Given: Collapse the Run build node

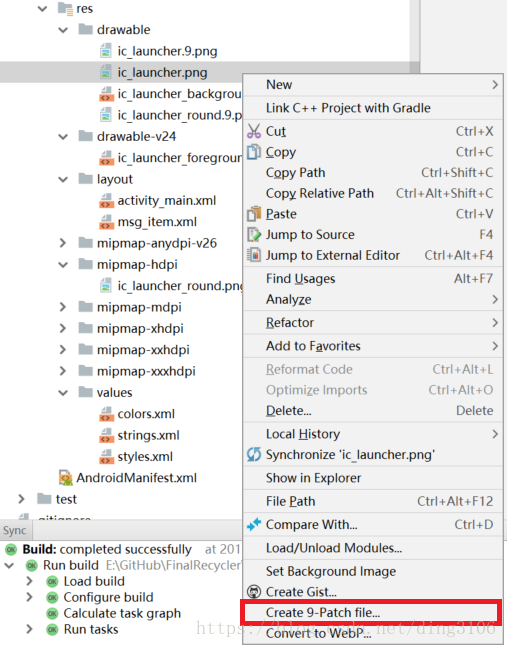Looking at the screenshot, I should (x=10, y=565).
